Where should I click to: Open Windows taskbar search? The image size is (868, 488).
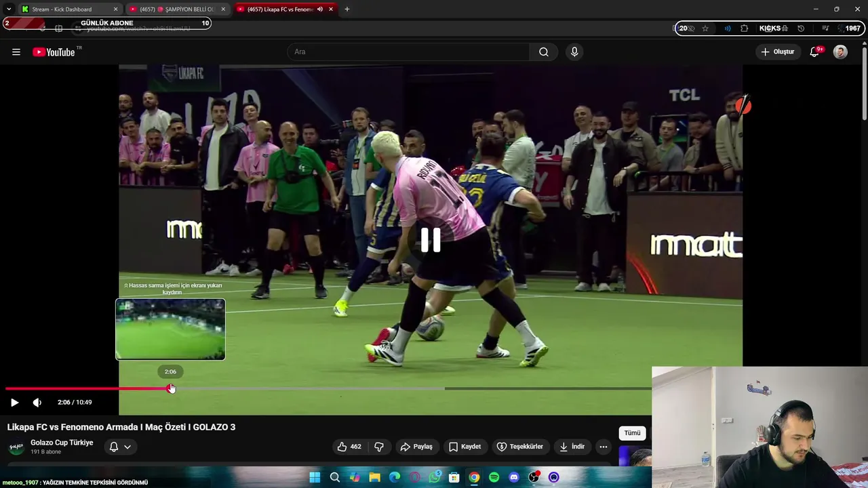[334, 478]
